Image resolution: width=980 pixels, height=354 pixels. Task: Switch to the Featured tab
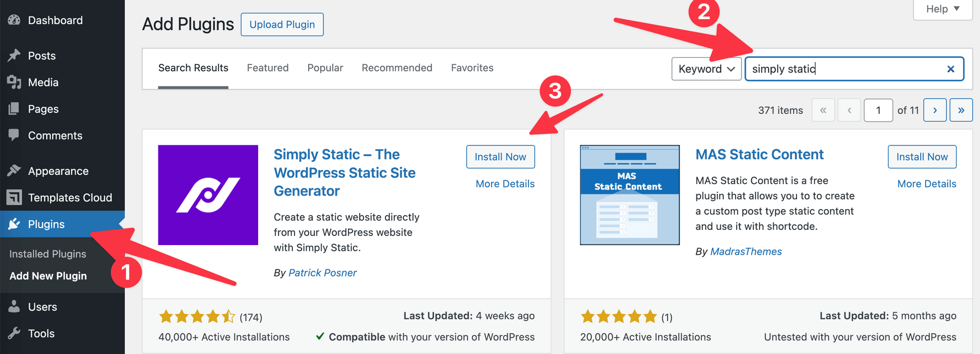(x=267, y=68)
